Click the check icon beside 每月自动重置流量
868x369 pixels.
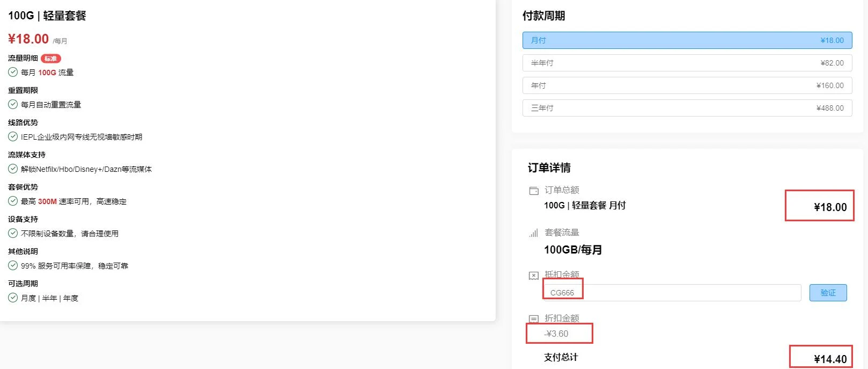tap(13, 104)
